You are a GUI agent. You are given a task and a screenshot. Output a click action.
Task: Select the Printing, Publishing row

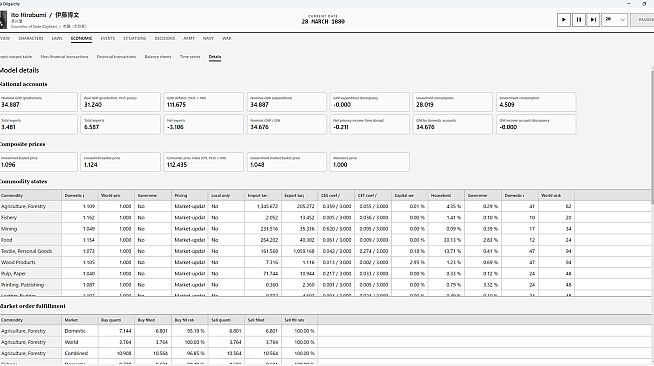coord(325,285)
